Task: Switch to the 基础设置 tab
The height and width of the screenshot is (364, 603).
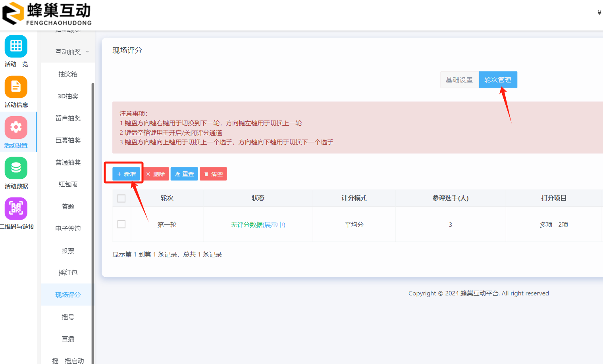Action: [x=459, y=80]
